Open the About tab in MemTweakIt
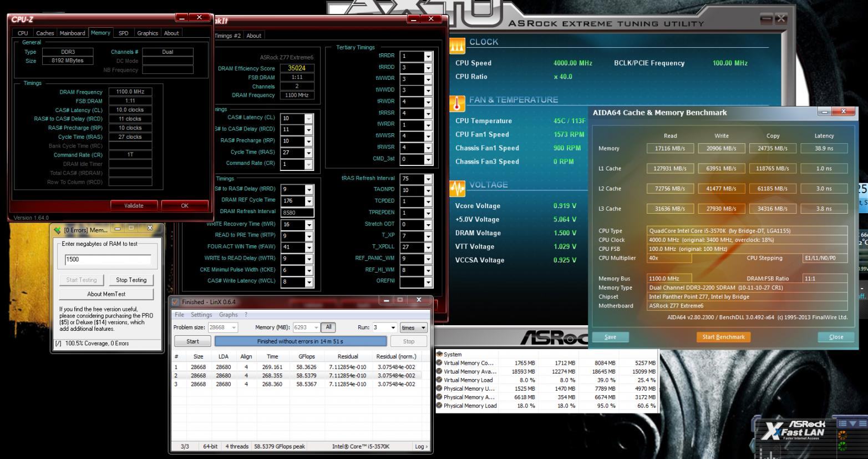868x459 pixels. coord(253,36)
